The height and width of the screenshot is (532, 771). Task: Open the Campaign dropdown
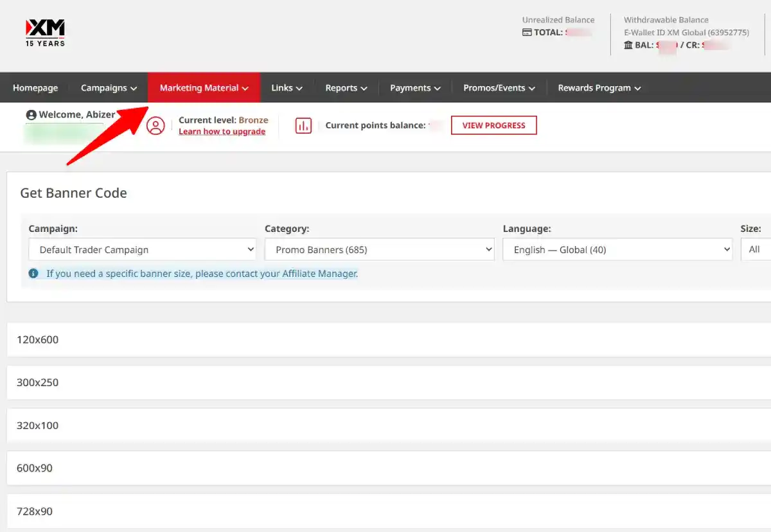[143, 249]
